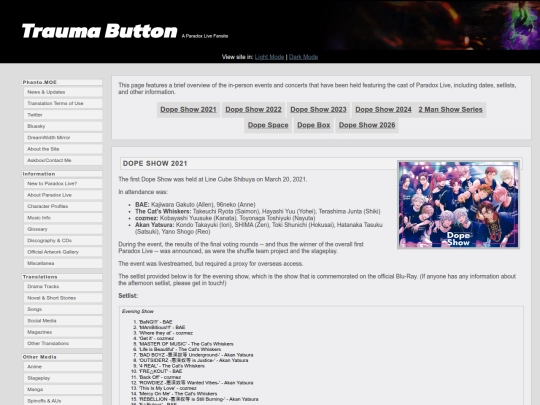This screenshot has height=405, width=540.
Task: Open Manga under Other Media
Action: coord(63,390)
